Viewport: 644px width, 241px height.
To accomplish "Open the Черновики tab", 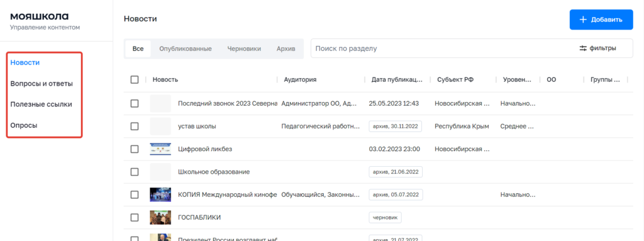I will [x=244, y=48].
